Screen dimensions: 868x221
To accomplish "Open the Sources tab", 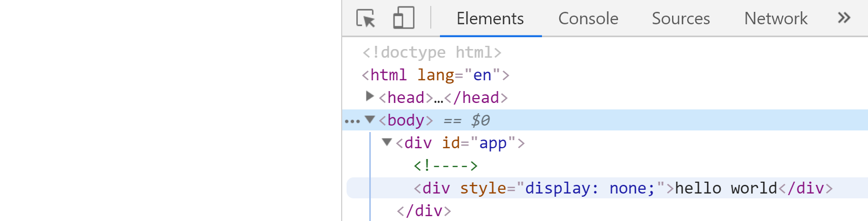I will [681, 18].
